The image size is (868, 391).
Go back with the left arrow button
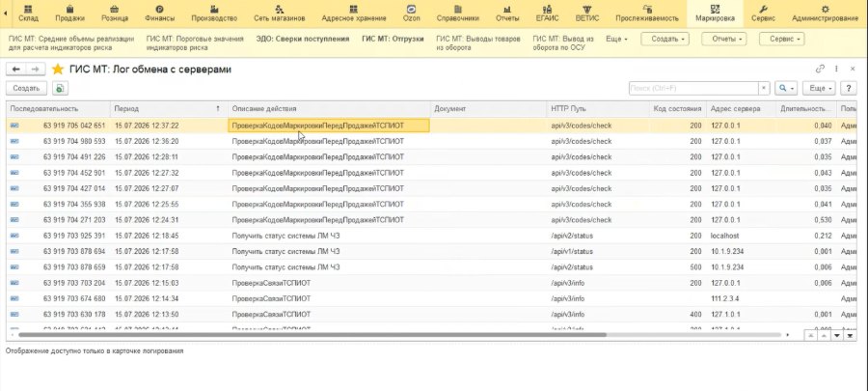(x=16, y=70)
